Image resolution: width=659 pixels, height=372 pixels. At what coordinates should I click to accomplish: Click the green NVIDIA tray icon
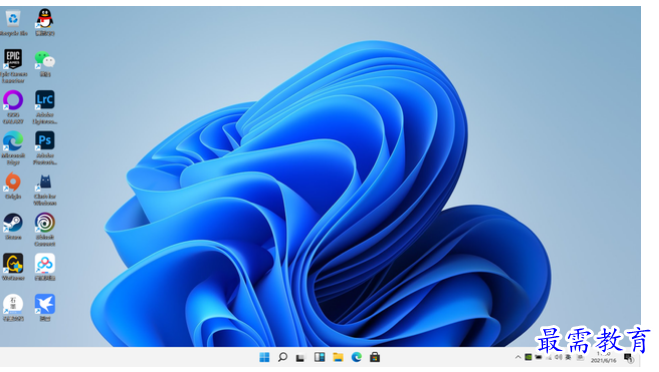[528, 357]
